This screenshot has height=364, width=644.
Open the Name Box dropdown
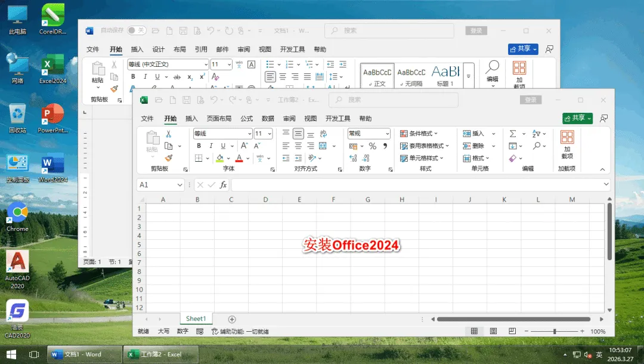click(x=179, y=185)
